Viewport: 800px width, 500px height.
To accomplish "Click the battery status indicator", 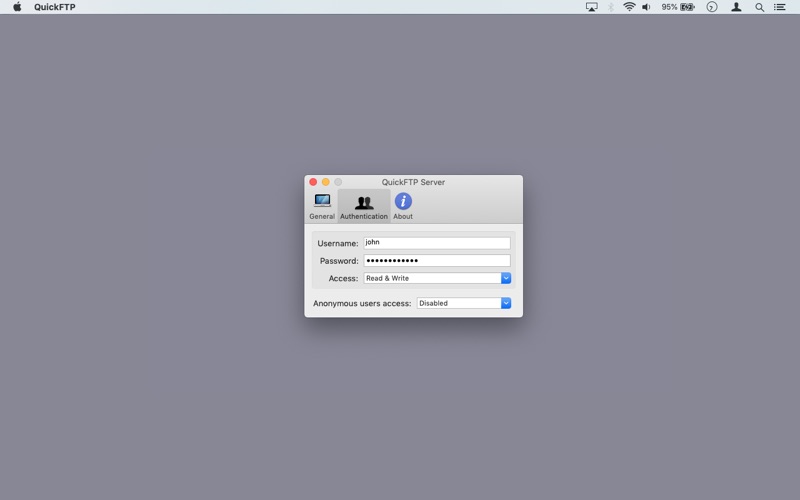I will [x=688, y=7].
